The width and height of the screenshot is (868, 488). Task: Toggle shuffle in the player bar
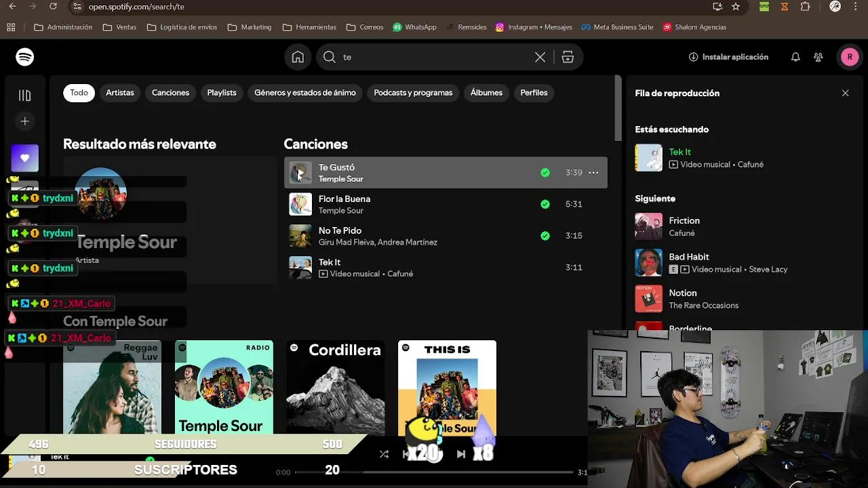(x=384, y=454)
